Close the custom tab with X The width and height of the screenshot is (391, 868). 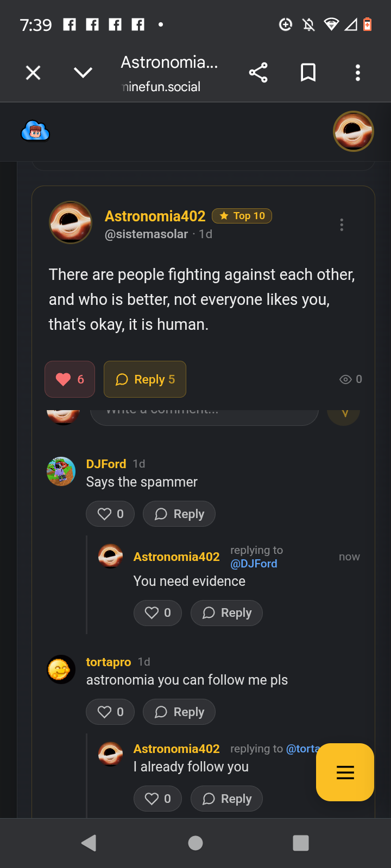click(33, 73)
